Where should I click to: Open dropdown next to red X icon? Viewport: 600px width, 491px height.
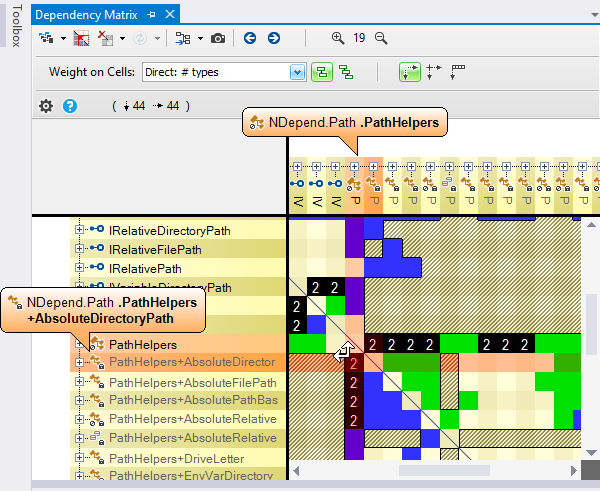coord(122,38)
